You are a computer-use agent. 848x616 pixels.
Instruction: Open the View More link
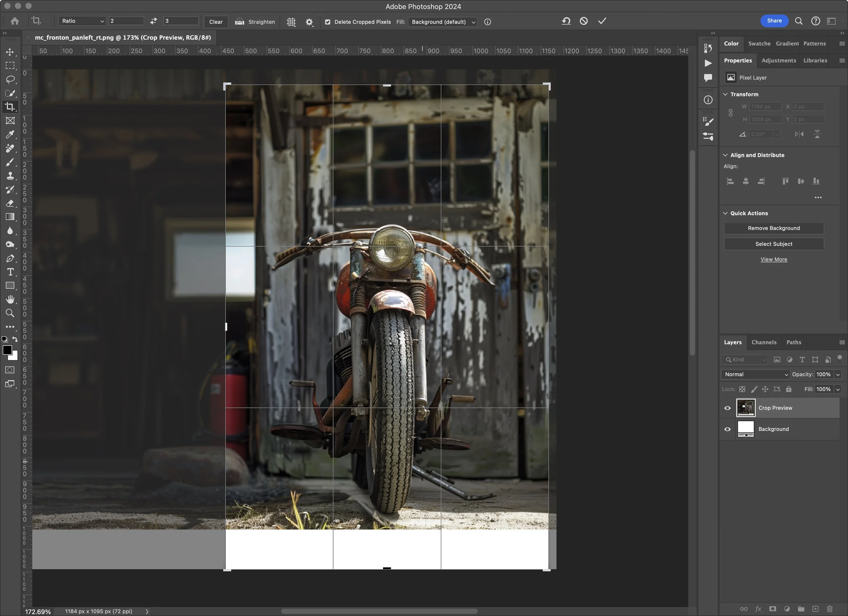coord(774,259)
